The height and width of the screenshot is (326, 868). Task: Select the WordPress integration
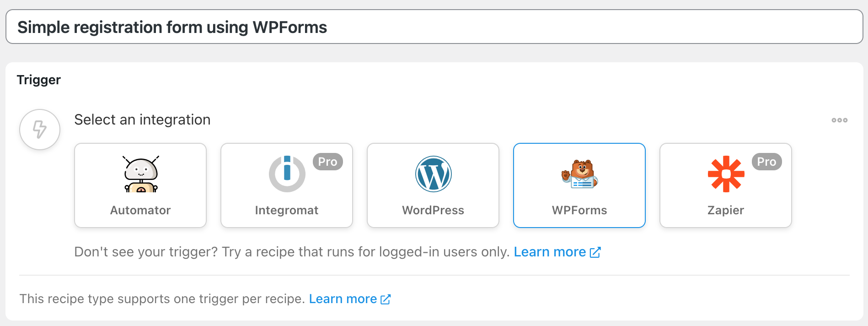[x=433, y=185]
